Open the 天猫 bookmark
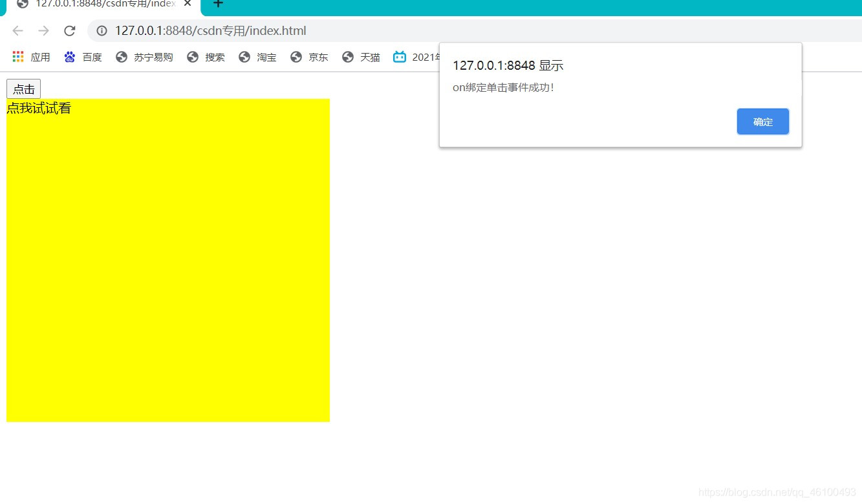 click(x=361, y=57)
